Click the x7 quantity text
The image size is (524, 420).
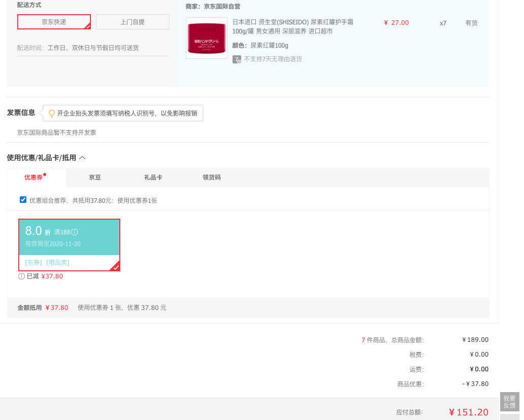coord(443,23)
